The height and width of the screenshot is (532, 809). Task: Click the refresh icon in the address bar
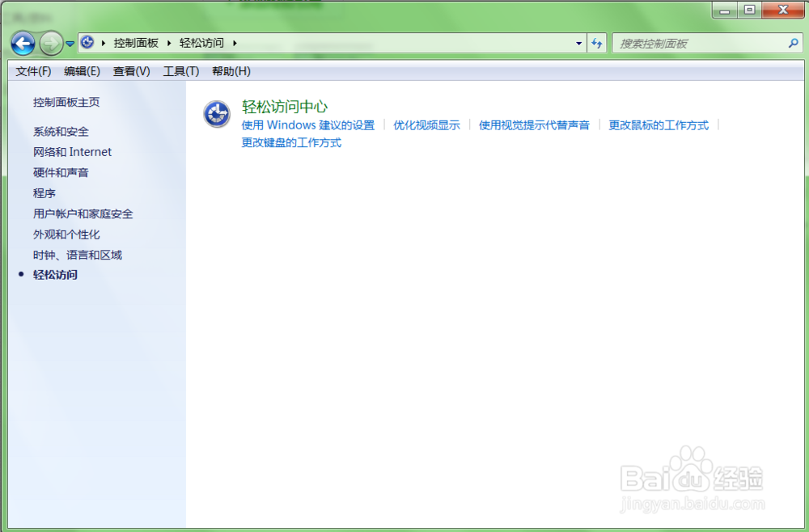pyautogui.click(x=596, y=43)
